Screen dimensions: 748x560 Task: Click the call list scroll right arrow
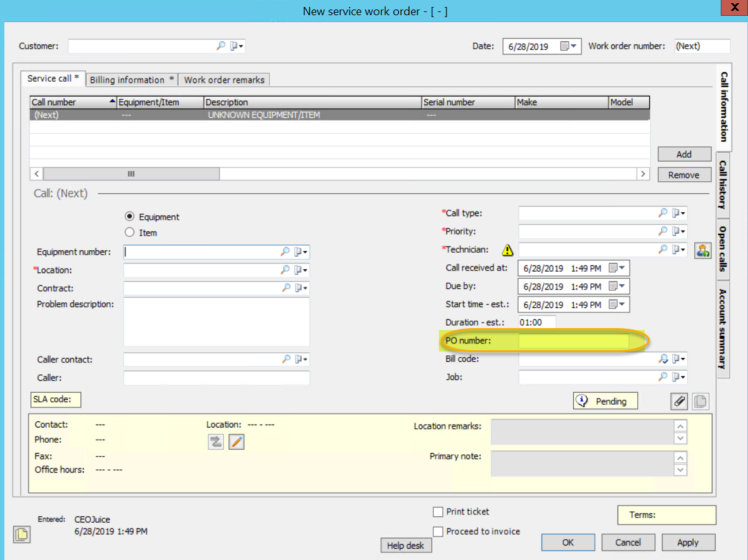coord(643,174)
